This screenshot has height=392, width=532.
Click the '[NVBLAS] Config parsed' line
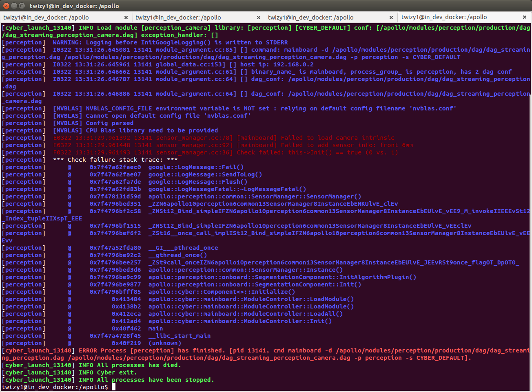tap(93, 123)
